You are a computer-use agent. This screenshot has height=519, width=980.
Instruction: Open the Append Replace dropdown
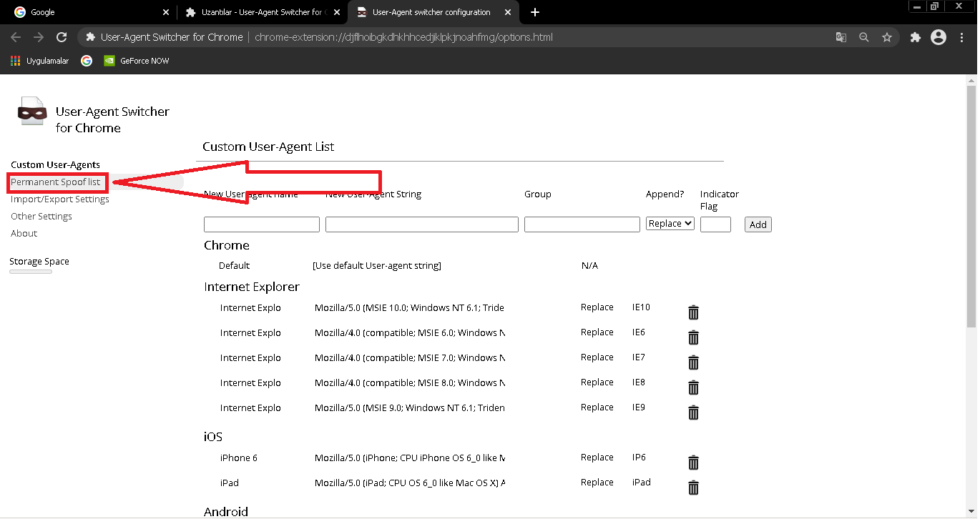coord(670,224)
